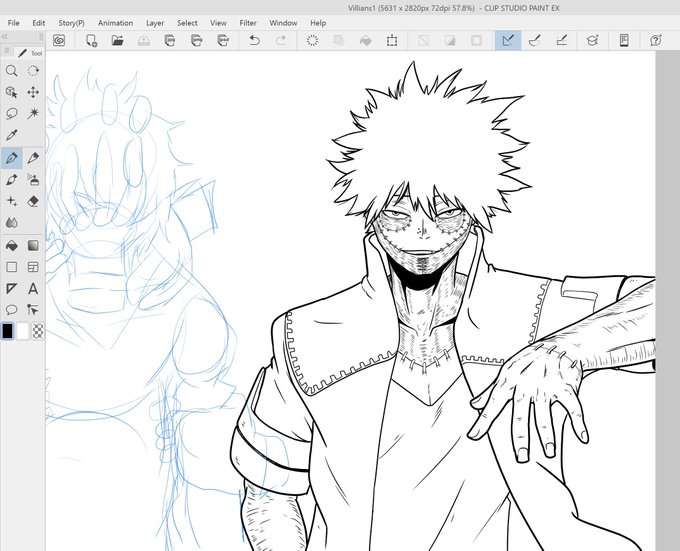Select the Airbrush tool

coord(33,179)
